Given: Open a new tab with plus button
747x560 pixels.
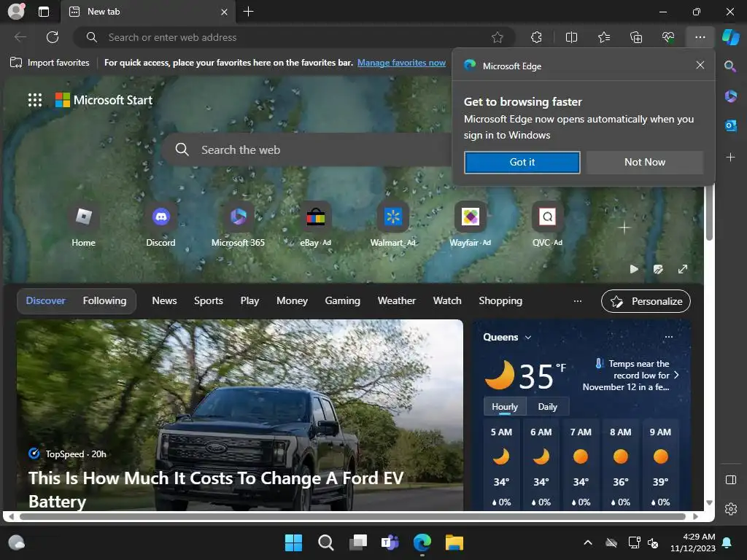Looking at the screenshot, I should [x=248, y=12].
